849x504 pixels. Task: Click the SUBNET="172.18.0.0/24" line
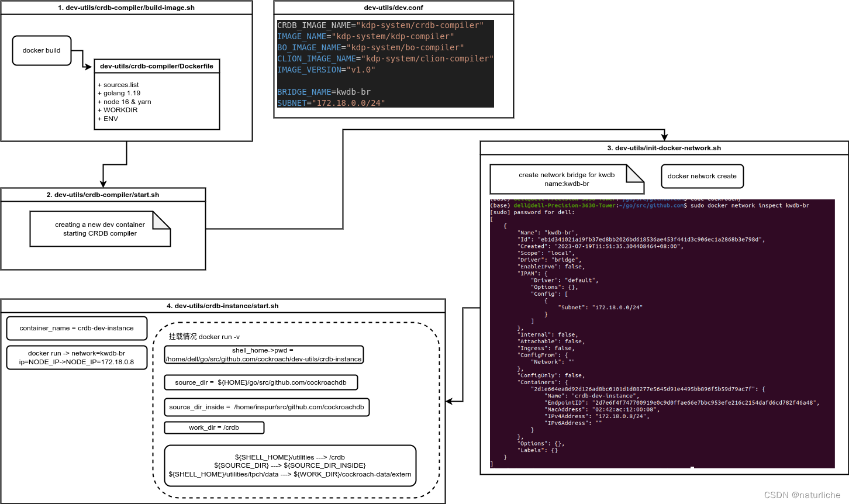[x=331, y=103]
